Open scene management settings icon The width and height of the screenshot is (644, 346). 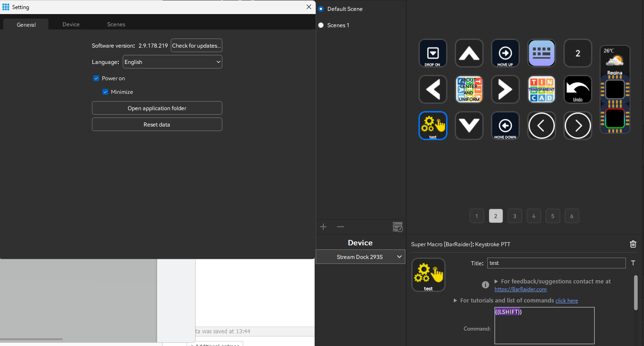pyautogui.click(x=398, y=227)
